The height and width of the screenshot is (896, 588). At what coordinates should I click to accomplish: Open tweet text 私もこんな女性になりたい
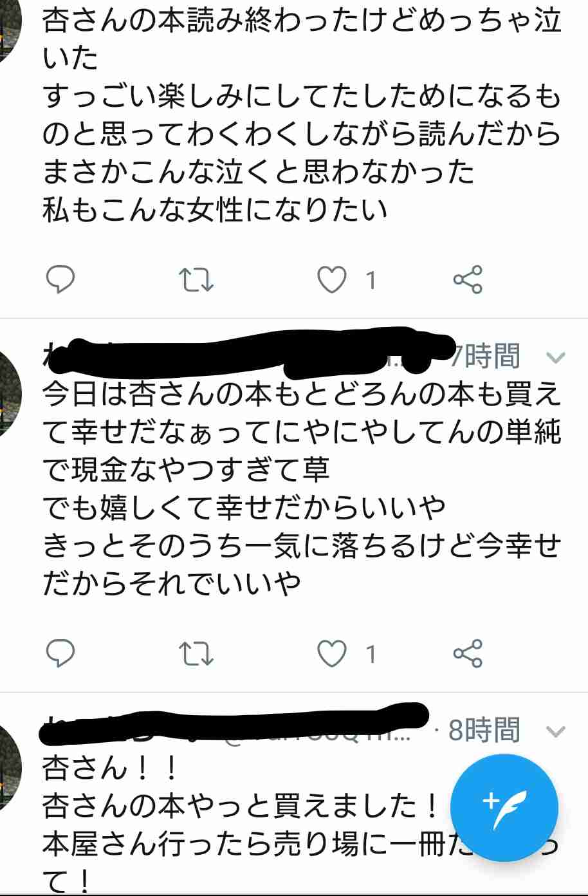[x=215, y=209]
